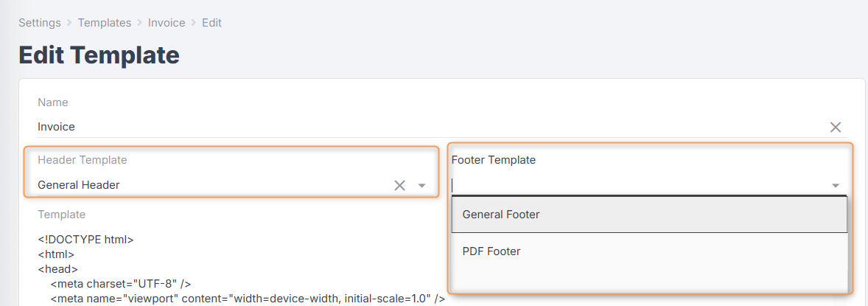Clear the Name field with X icon
The width and height of the screenshot is (868, 306).
click(x=836, y=127)
